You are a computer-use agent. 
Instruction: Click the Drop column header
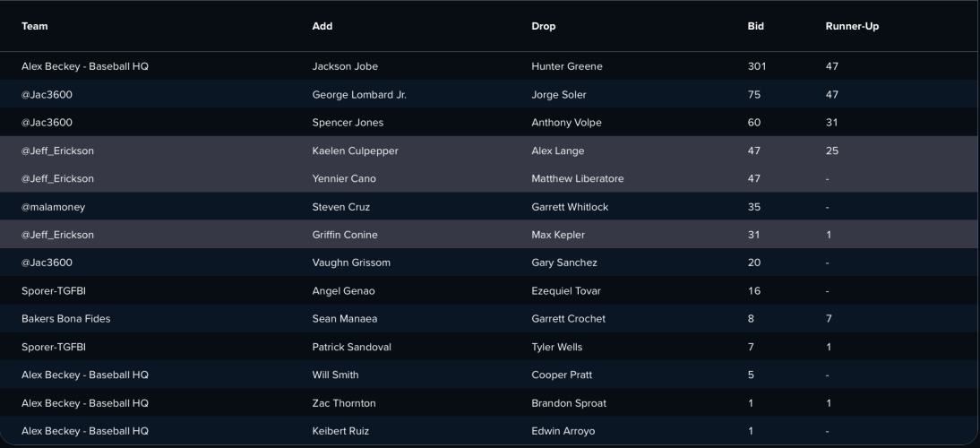[x=543, y=26]
